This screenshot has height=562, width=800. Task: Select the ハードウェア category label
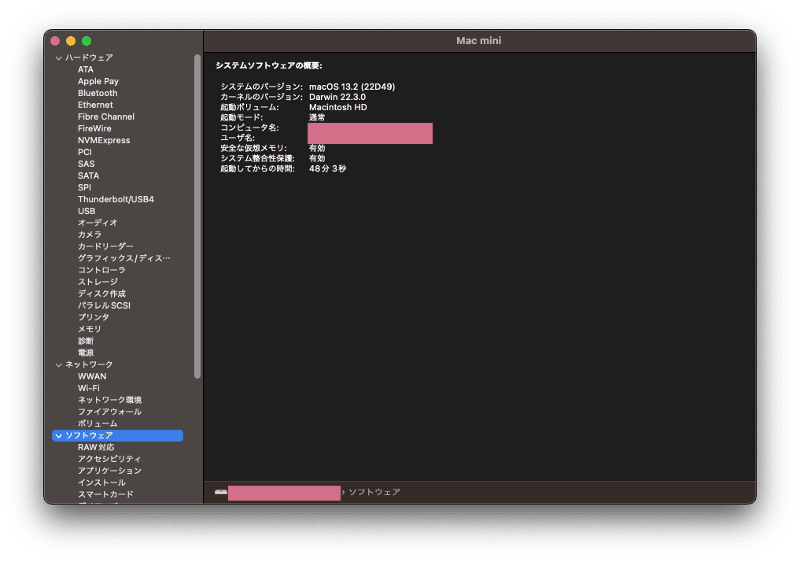[89, 58]
